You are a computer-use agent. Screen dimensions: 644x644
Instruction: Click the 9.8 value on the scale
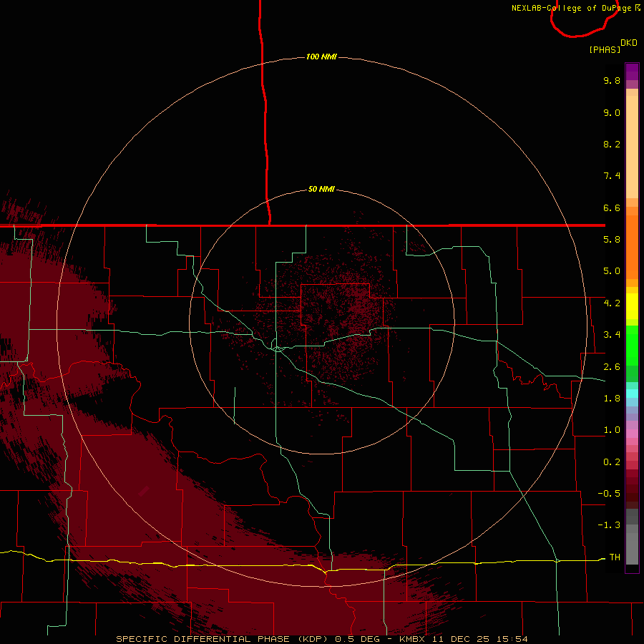point(612,80)
